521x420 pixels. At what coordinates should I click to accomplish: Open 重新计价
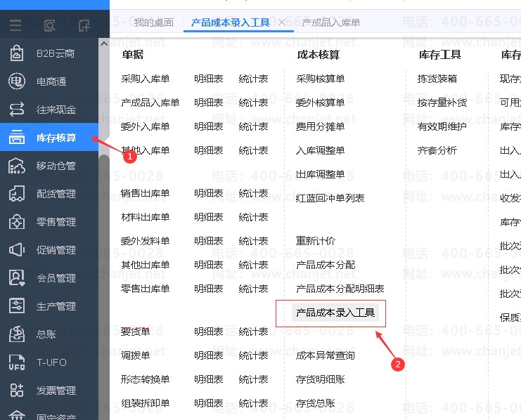click(316, 241)
